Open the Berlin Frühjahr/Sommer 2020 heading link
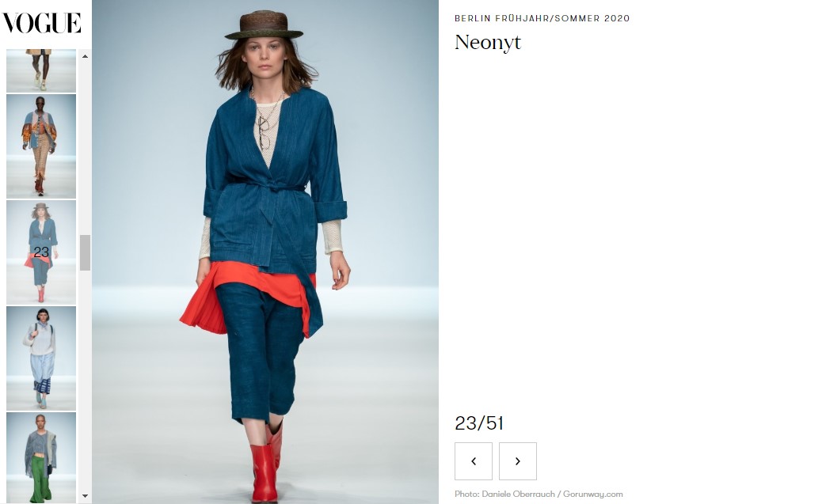 [542, 18]
